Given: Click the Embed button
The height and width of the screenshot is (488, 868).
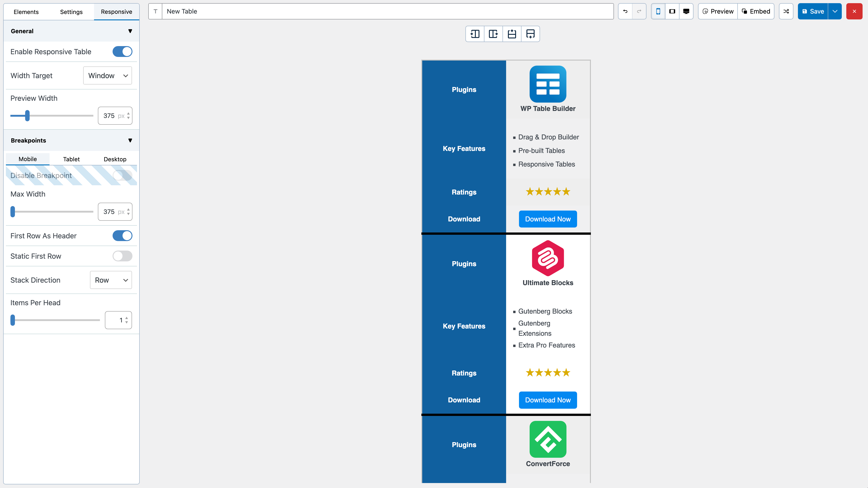Looking at the screenshot, I should tap(756, 11).
